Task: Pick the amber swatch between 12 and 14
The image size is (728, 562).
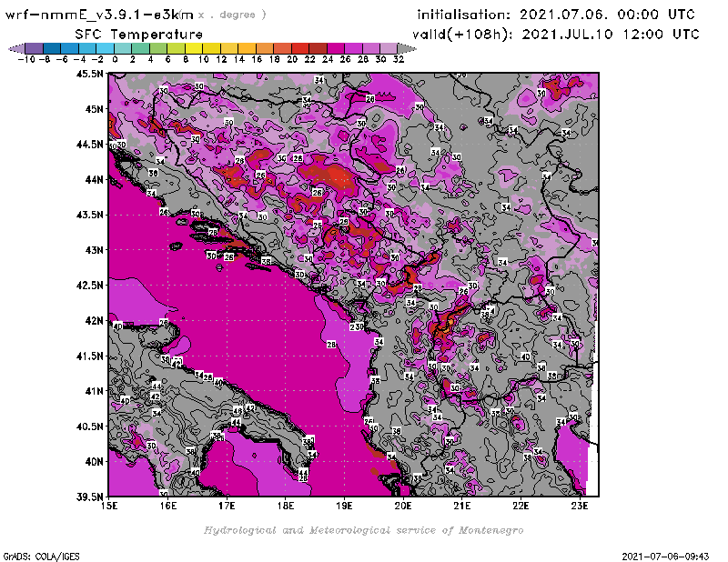Action: 229,48
